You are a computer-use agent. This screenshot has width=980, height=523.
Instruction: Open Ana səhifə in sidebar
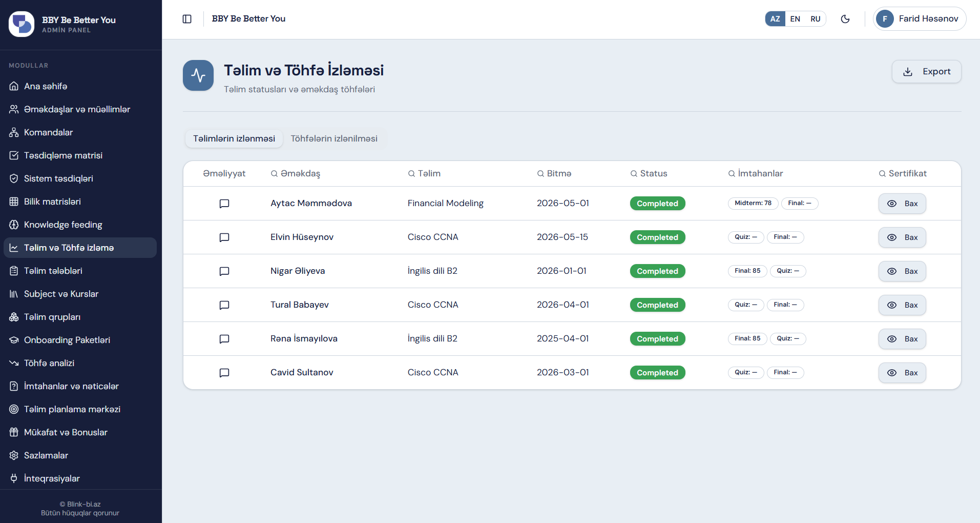(80, 86)
